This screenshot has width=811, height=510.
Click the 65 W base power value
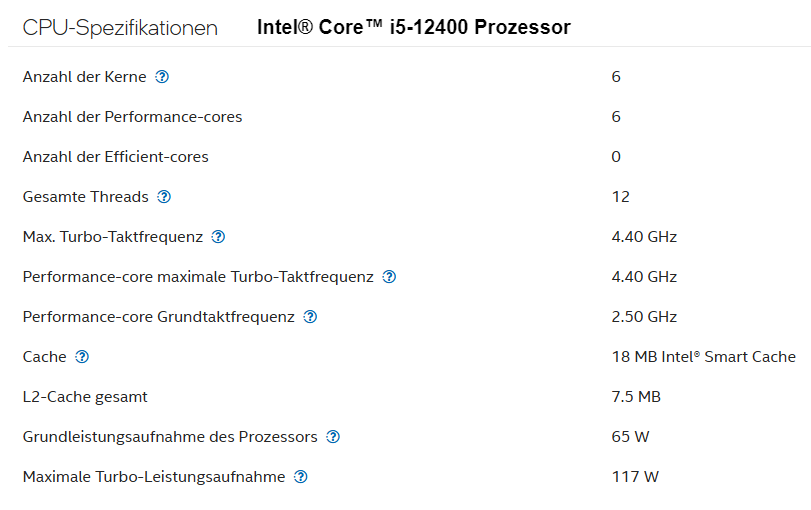[630, 437]
